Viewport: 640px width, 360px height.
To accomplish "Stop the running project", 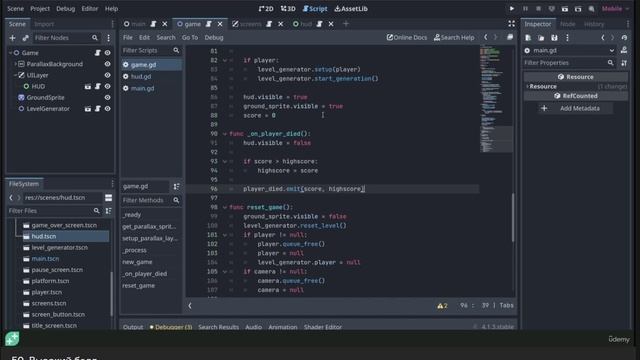I will click(x=538, y=9).
